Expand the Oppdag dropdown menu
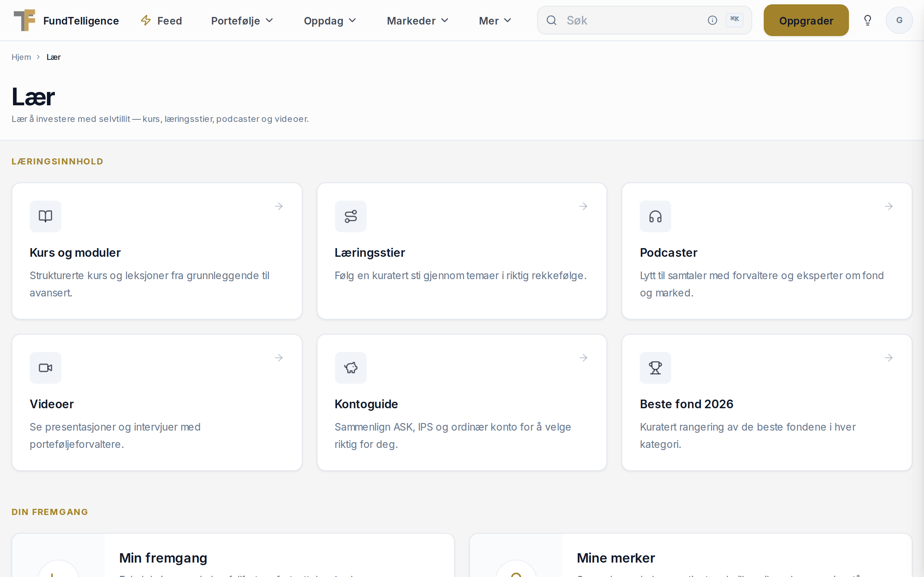924x577 pixels. (x=330, y=21)
